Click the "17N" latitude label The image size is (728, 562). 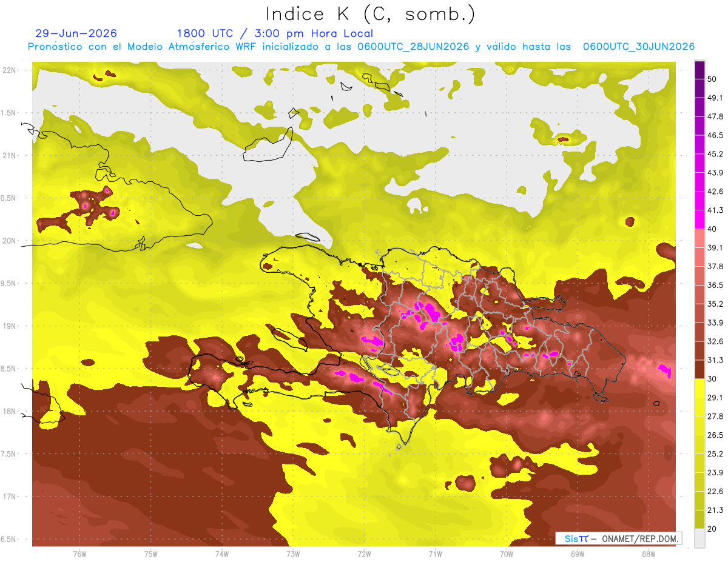tap(10, 497)
